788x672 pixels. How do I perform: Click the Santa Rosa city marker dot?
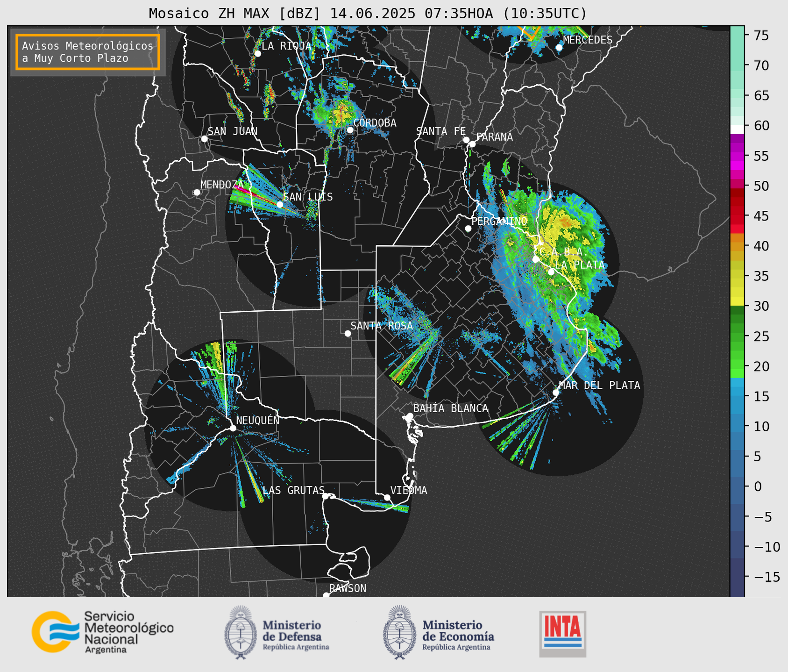[348, 333]
